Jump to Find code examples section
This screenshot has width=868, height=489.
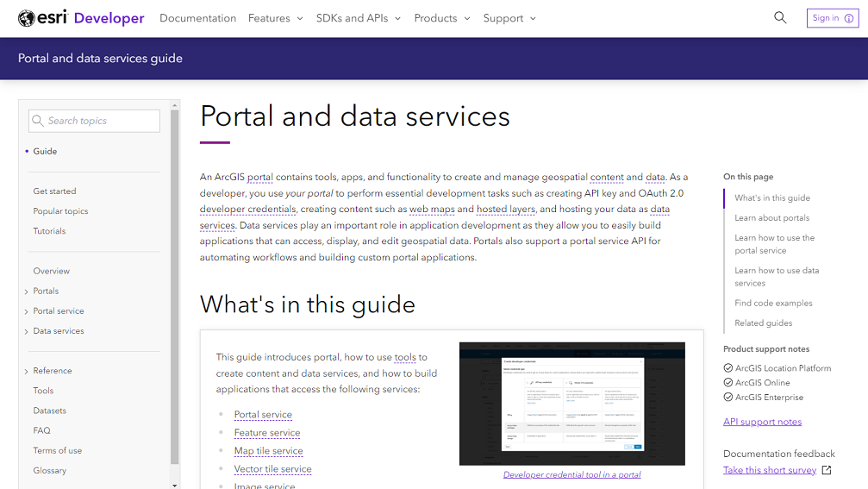click(773, 303)
